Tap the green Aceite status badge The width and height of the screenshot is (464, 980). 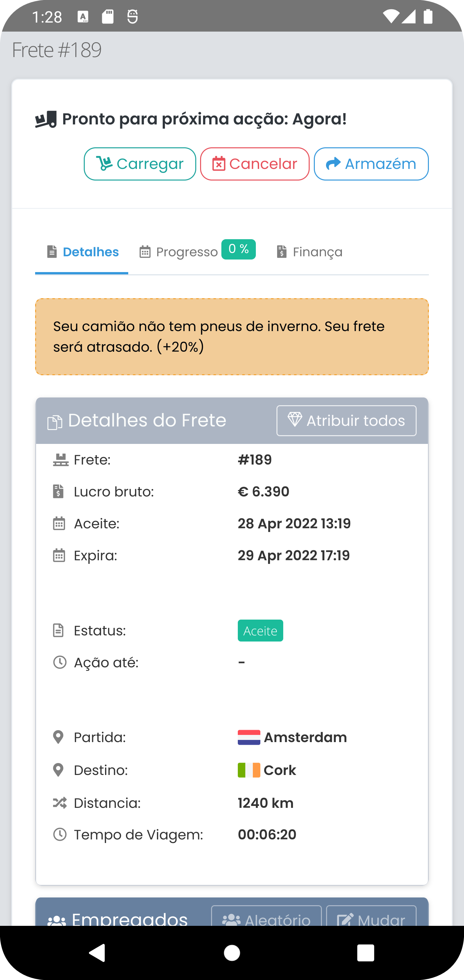click(x=260, y=631)
